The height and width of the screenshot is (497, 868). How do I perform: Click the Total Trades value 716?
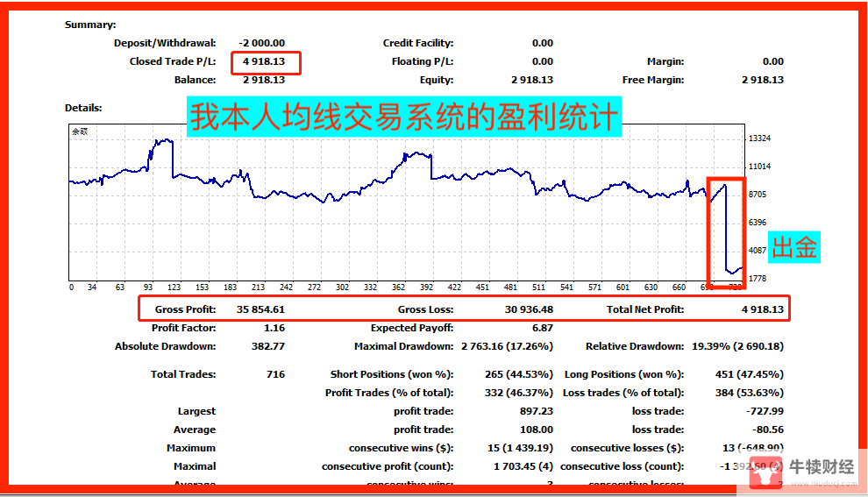275,374
